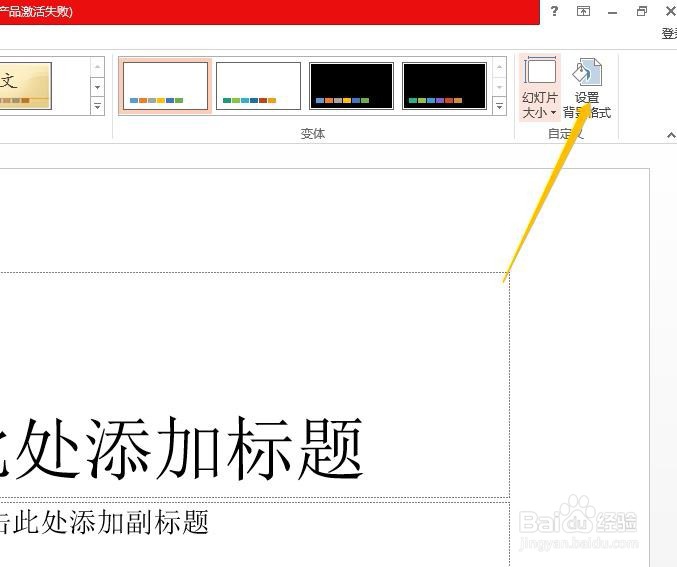
Task: Click the title placeholder text 处添加标题
Action: (x=189, y=448)
